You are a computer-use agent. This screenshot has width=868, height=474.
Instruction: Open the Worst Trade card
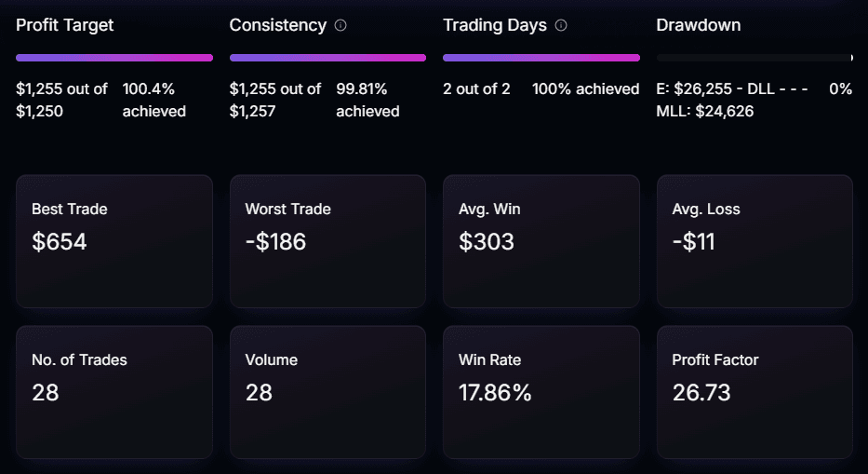coord(327,241)
